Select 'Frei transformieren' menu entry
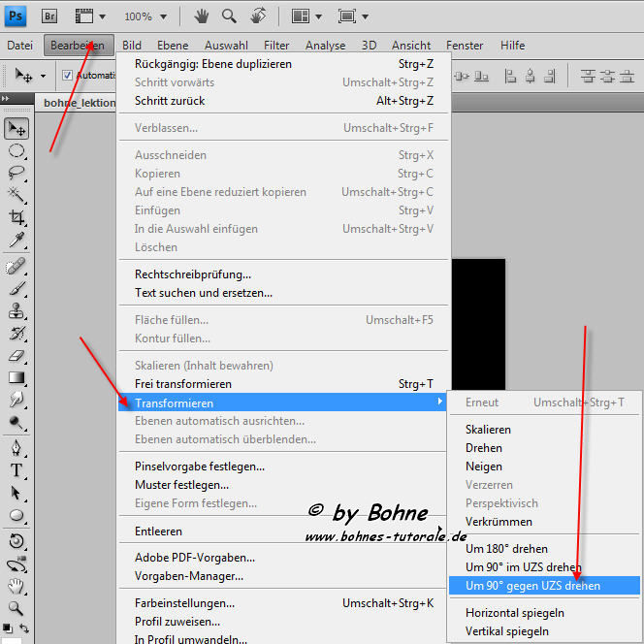 coord(183,384)
